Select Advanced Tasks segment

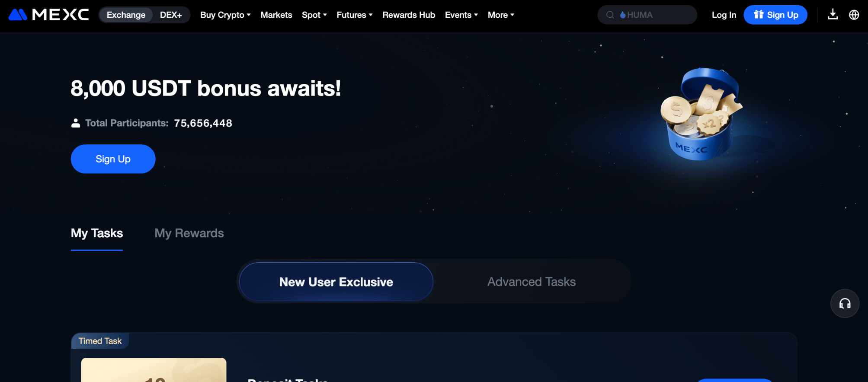tap(532, 282)
